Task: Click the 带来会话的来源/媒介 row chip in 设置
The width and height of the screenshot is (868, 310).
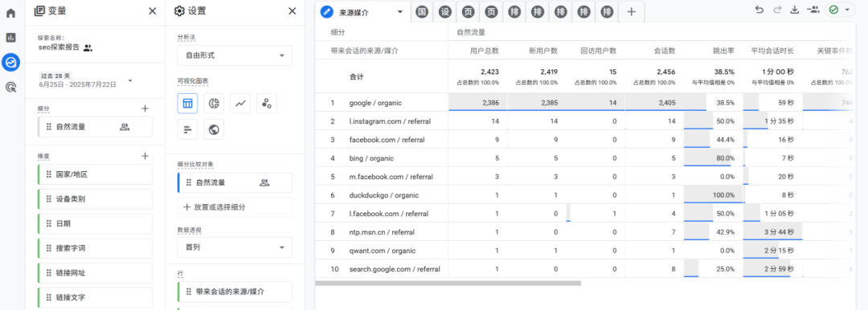Action: click(x=235, y=292)
